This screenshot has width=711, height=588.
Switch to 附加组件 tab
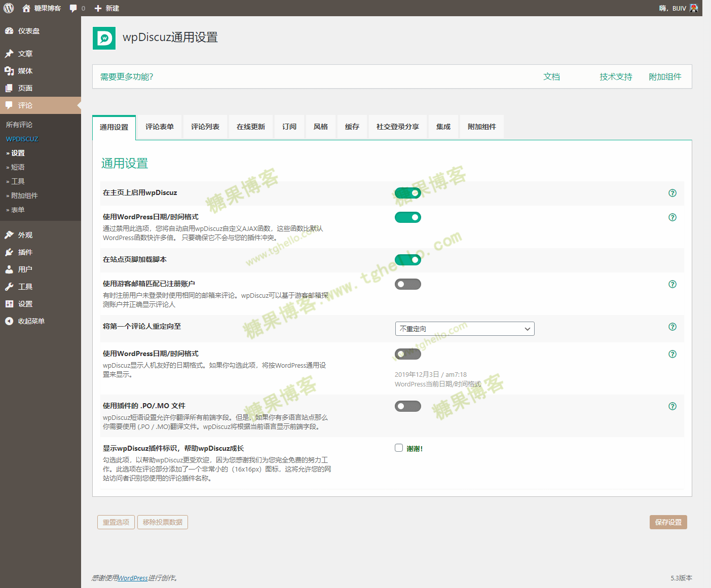coord(482,127)
